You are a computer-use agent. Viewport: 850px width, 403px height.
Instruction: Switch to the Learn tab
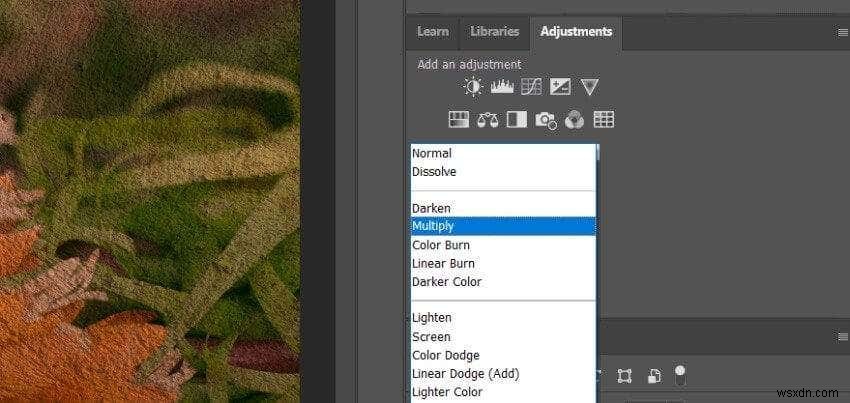tap(433, 32)
